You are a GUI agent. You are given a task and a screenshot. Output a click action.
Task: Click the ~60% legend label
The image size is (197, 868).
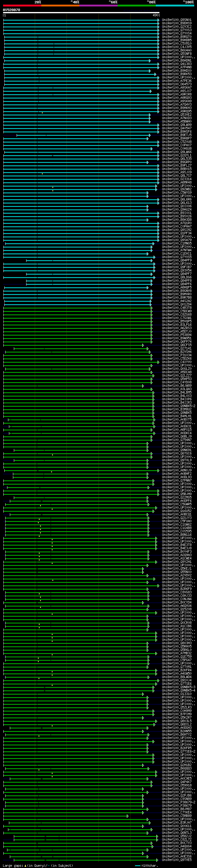click(x=113, y=2)
